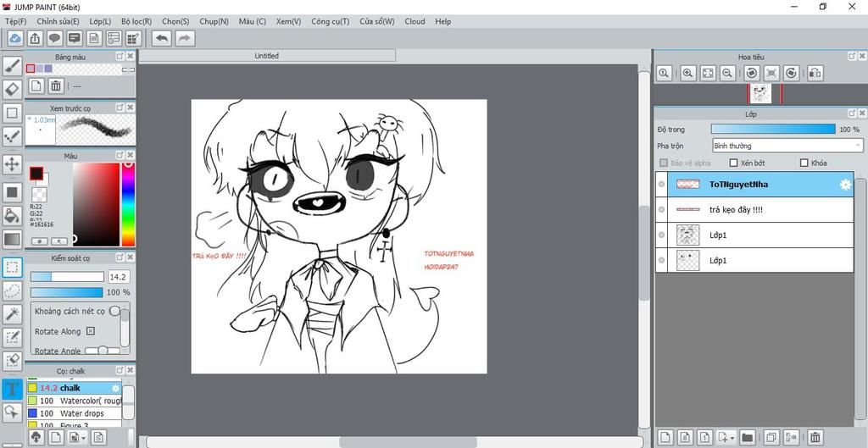The height and width of the screenshot is (448, 868).
Task: Rotate canvas left in Navigator
Action: pyautogui.click(x=752, y=73)
